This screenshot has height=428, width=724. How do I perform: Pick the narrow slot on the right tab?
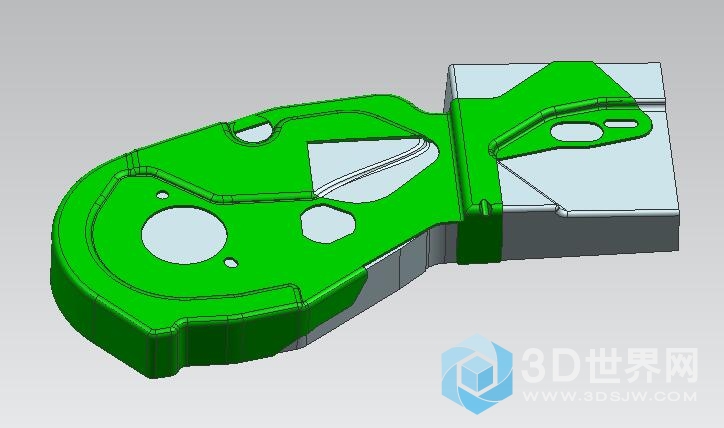point(621,124)
